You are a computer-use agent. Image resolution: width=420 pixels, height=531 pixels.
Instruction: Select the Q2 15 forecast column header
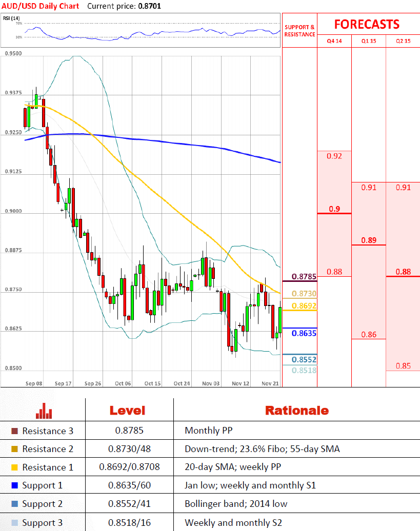403,41
